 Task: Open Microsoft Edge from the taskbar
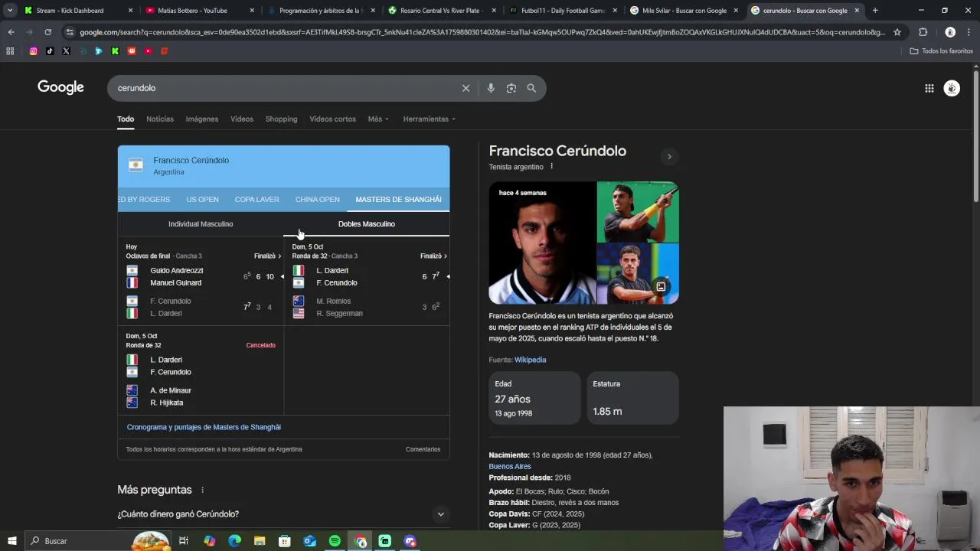234,541
